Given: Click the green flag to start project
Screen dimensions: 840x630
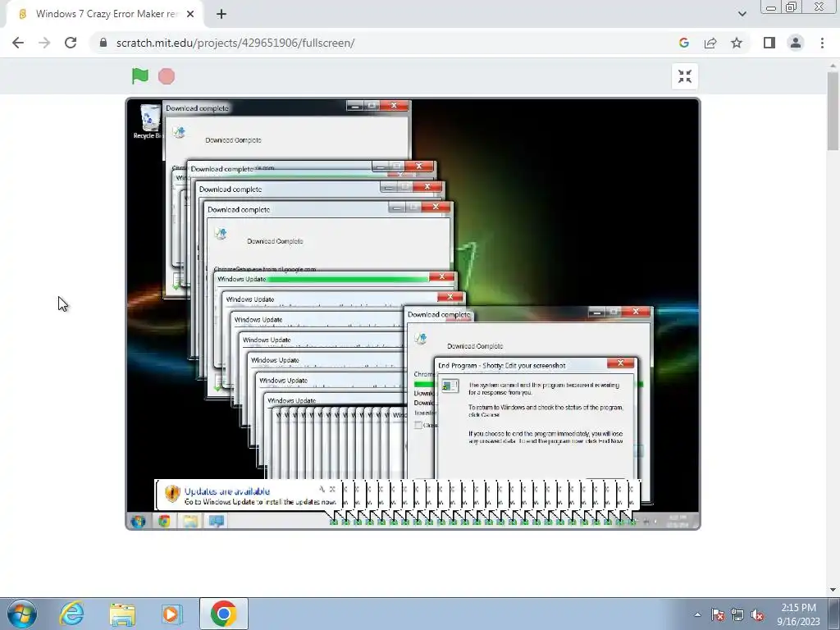Looking at the screenshot, I should 139,76.
